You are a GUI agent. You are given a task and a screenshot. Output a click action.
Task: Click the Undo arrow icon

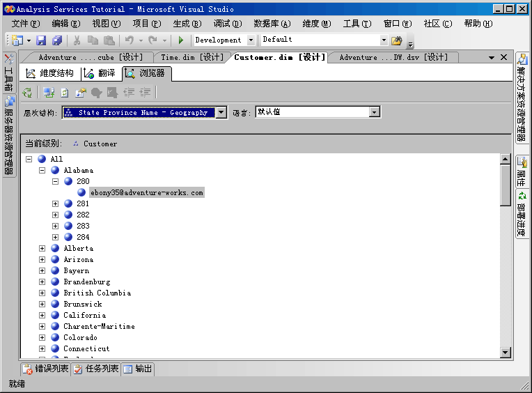pos(130,40)
